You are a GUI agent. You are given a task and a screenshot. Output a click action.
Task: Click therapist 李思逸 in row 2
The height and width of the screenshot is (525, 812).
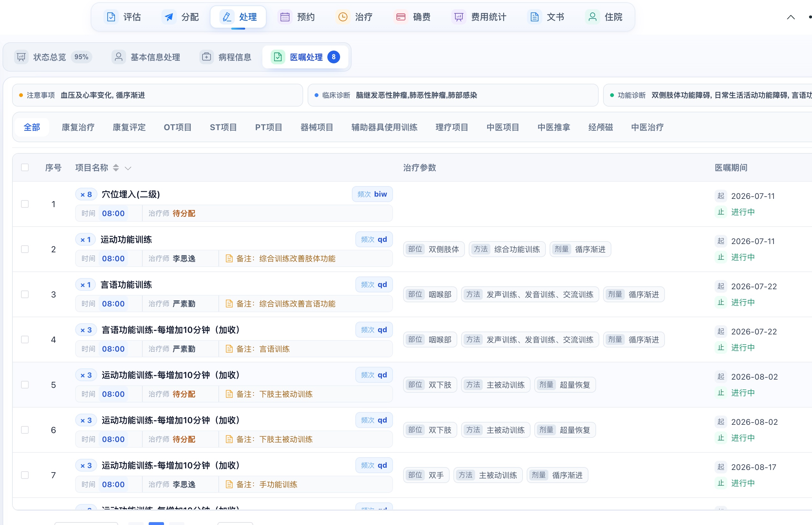(184, 258)
